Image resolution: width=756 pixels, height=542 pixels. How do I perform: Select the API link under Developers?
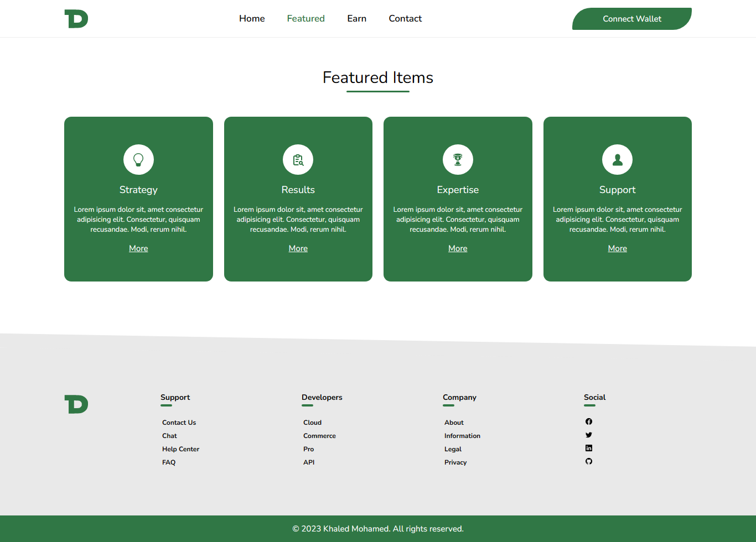309,462
